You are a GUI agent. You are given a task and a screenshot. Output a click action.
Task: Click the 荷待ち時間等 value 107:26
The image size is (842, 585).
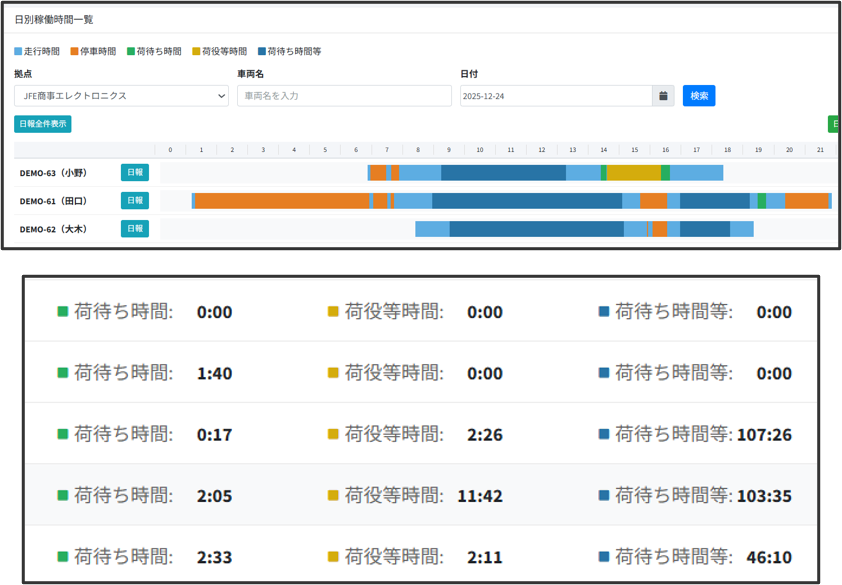pos(765,435)
